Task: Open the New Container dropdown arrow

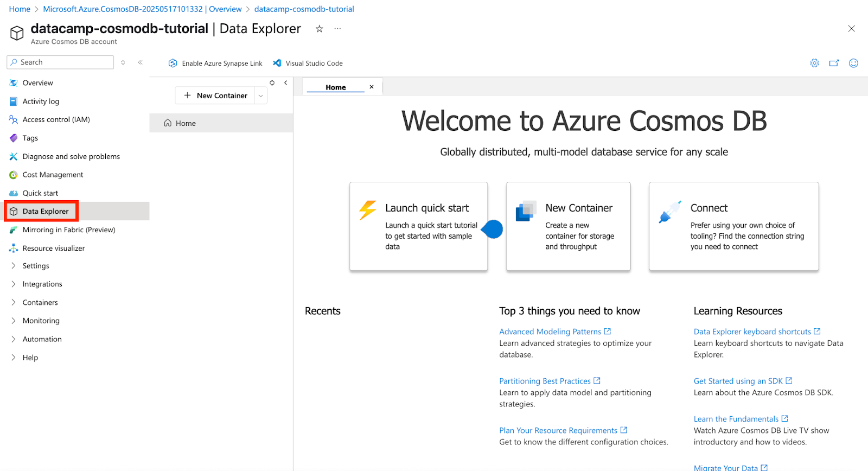Action: coord(261,96)
